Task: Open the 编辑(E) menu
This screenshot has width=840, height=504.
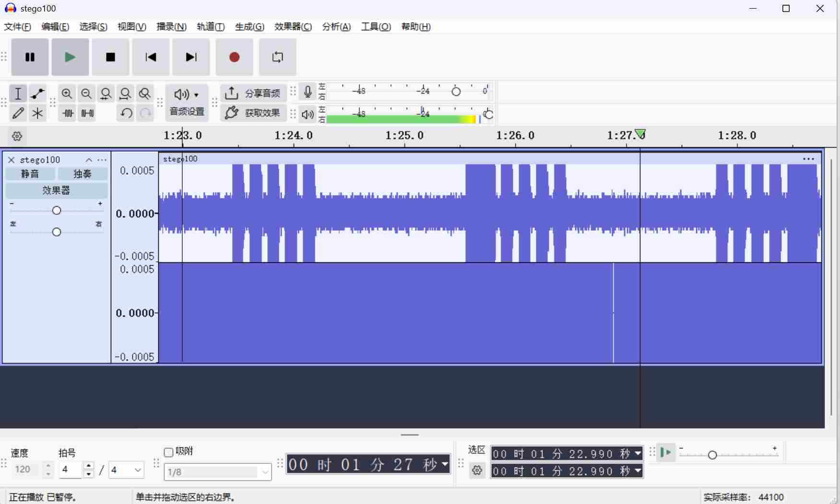Action: pos(55,27)
